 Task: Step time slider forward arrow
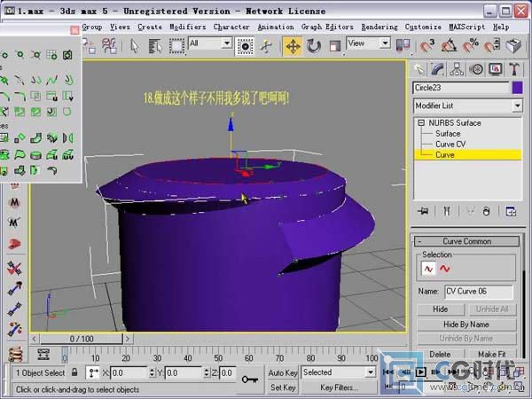(x=128, y=339)
